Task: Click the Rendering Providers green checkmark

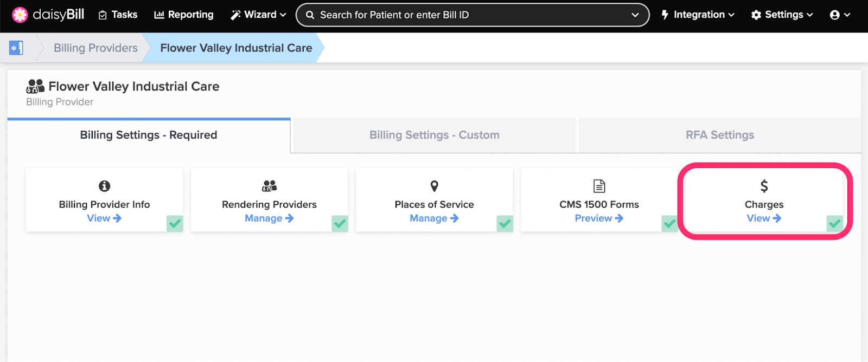Action: pyautogui.click(x=340, y=223)
